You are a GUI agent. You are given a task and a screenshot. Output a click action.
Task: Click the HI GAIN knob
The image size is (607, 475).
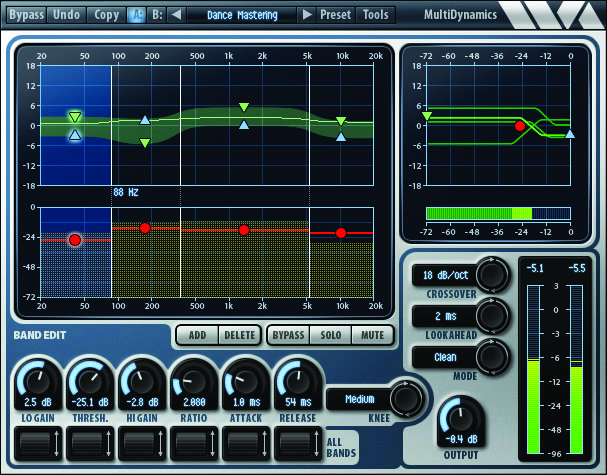point(142,382)
